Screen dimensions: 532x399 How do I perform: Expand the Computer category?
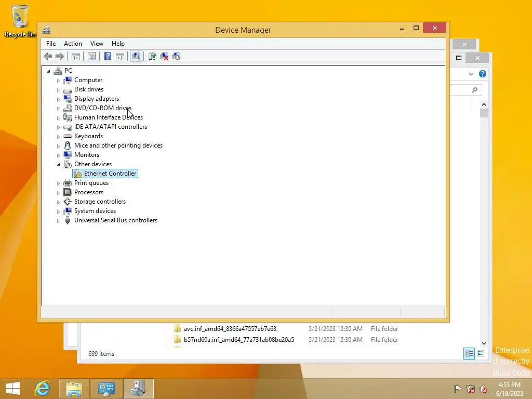pos(58,81)
